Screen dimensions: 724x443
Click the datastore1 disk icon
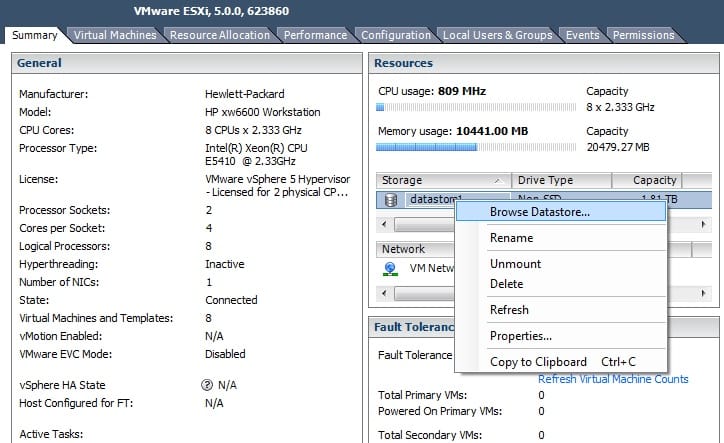click(x=391, y=200)
